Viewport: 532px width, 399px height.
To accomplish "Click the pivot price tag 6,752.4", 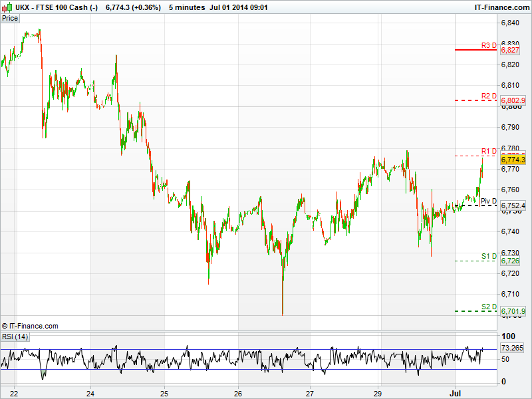I will tap(513, 205).
